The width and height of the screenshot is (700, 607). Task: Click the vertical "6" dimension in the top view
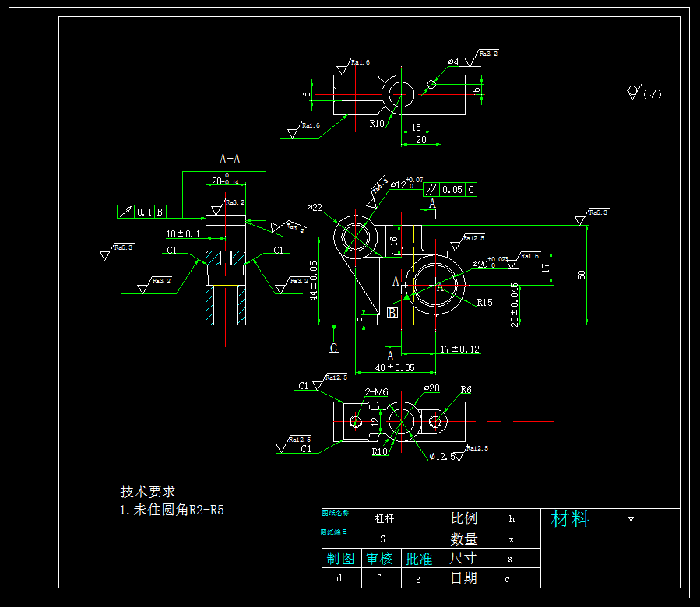click(x=306, y=94)
